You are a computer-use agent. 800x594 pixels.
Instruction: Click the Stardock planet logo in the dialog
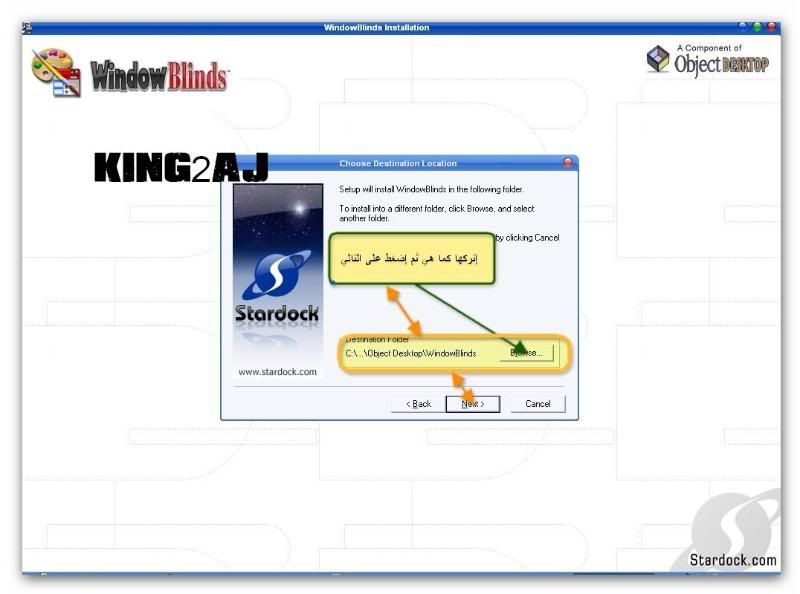[x=277, y=275]
